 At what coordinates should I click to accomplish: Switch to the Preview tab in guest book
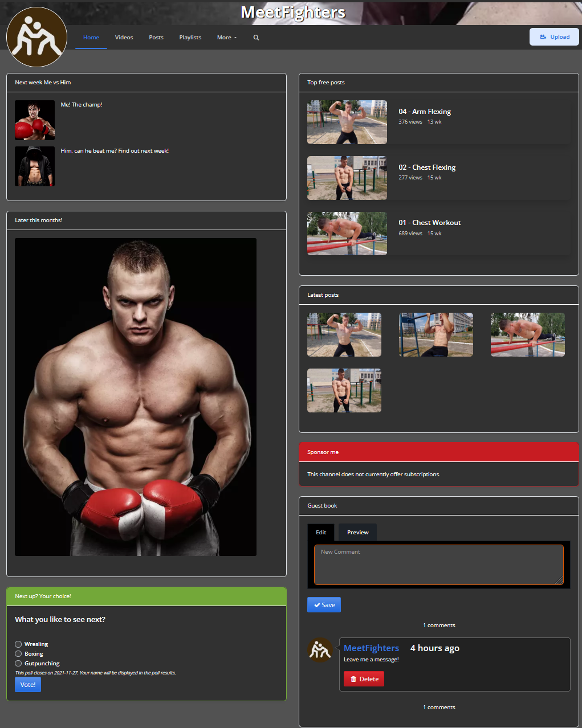pyautogui.click(x=357, y=533)
